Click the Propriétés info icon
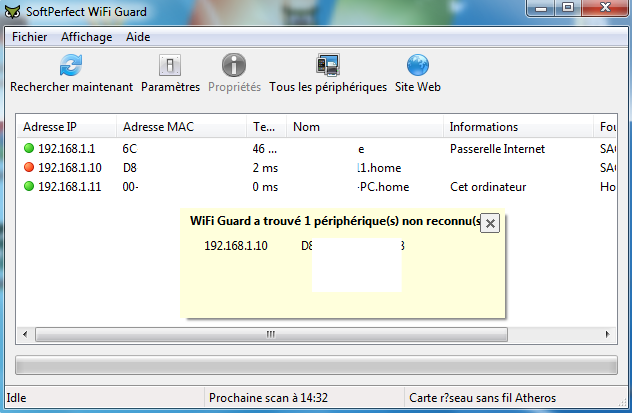Viewport: 632px width, 413px height. click(x=234, y=65)
